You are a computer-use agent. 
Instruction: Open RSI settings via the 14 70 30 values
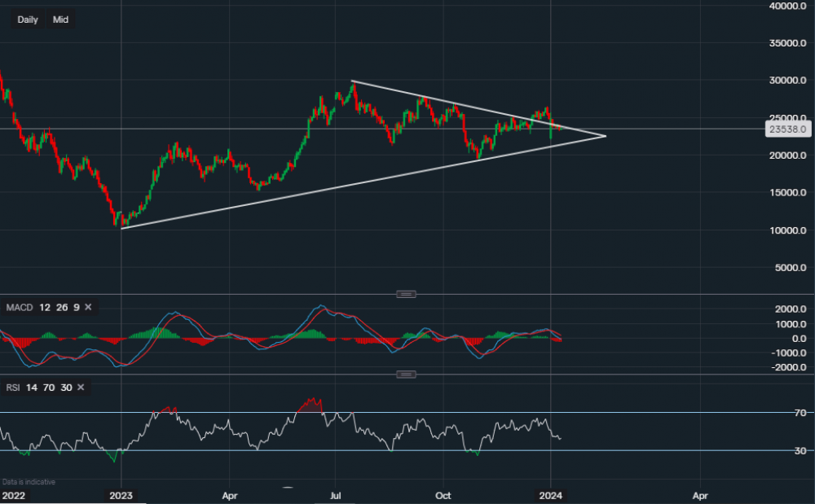[x=48, y=388]
